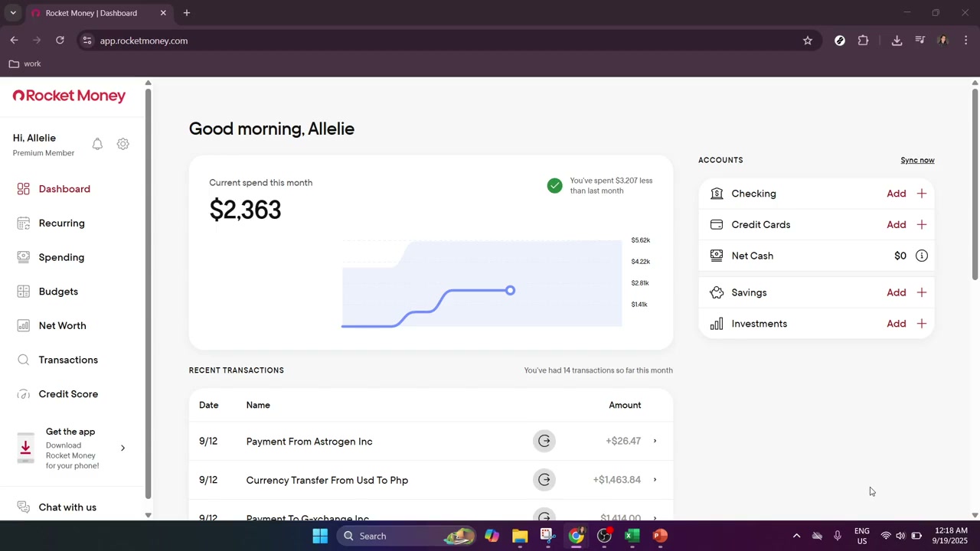Open Excel from the taskbar

[632, 536]
